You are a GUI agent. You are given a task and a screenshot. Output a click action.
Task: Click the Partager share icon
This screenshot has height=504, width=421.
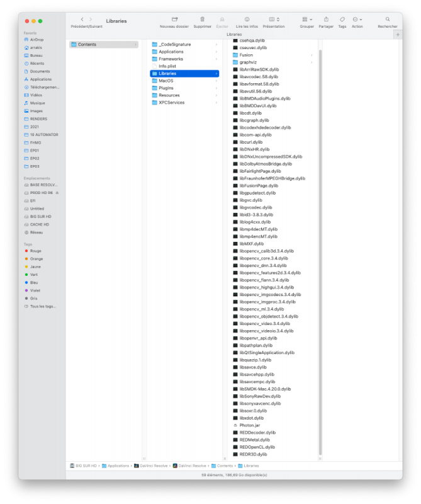(326, 20)
